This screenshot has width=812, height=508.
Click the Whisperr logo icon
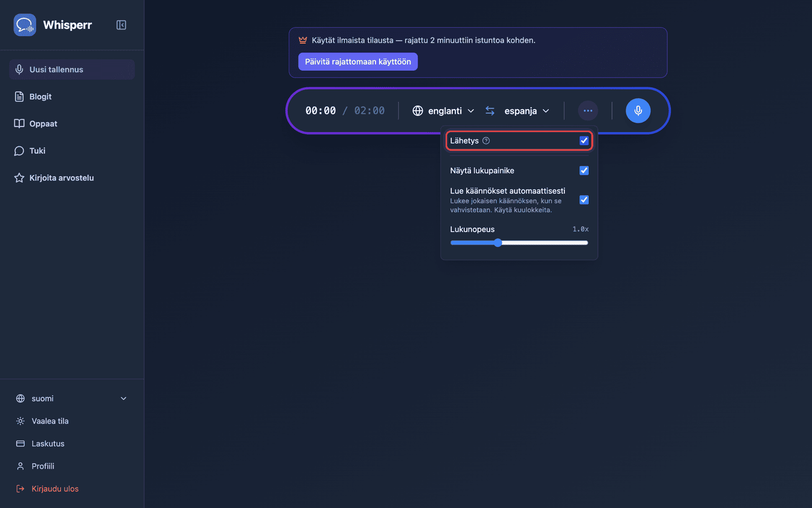pyautogui.click(x=25, y=25)
